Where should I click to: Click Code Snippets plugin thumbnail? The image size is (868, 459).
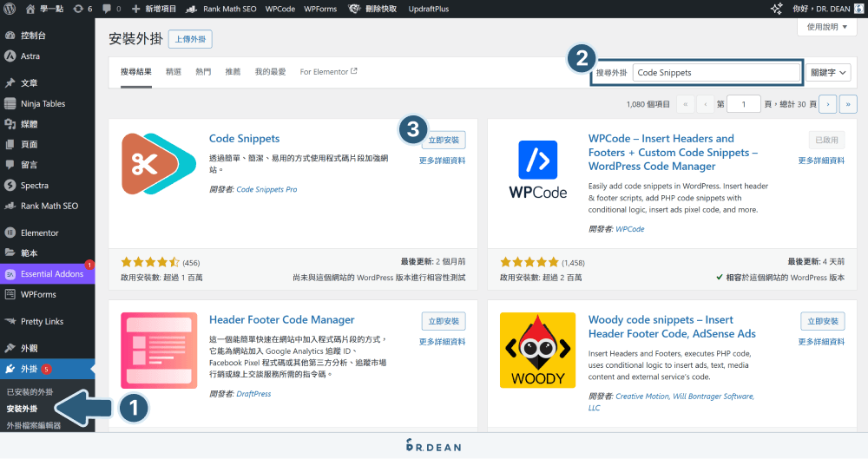pyautogui.click(x=159, y=164)
